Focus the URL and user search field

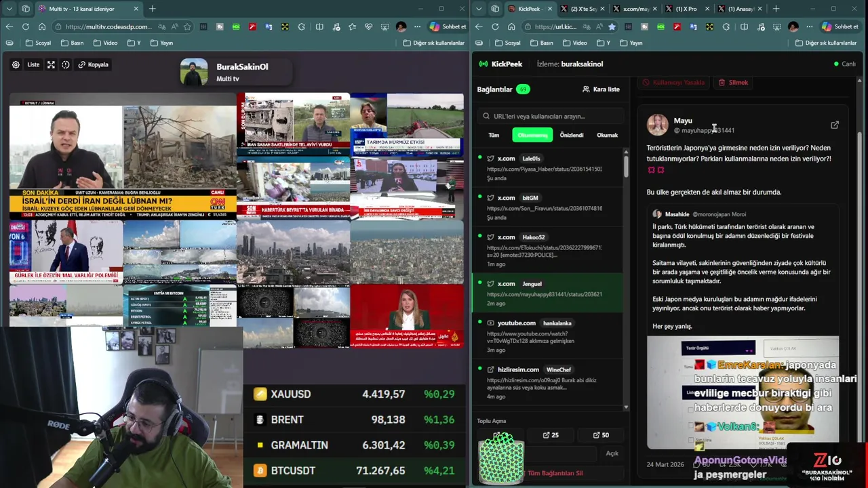551,116
